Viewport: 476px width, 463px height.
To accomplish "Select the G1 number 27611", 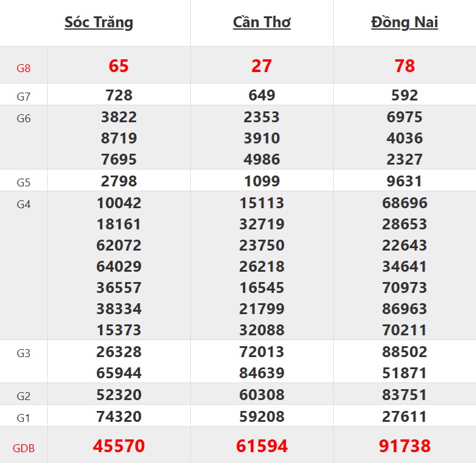I will click(x=405, y=416).
